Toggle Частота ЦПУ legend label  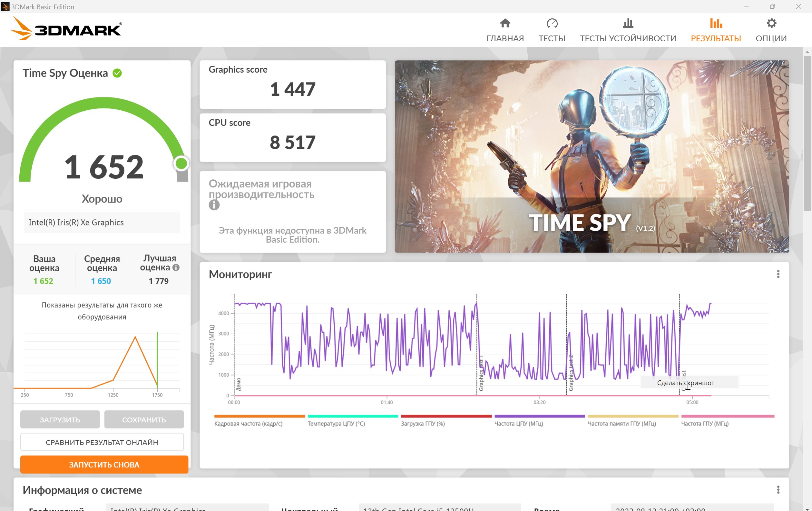(x=518, y=424)
